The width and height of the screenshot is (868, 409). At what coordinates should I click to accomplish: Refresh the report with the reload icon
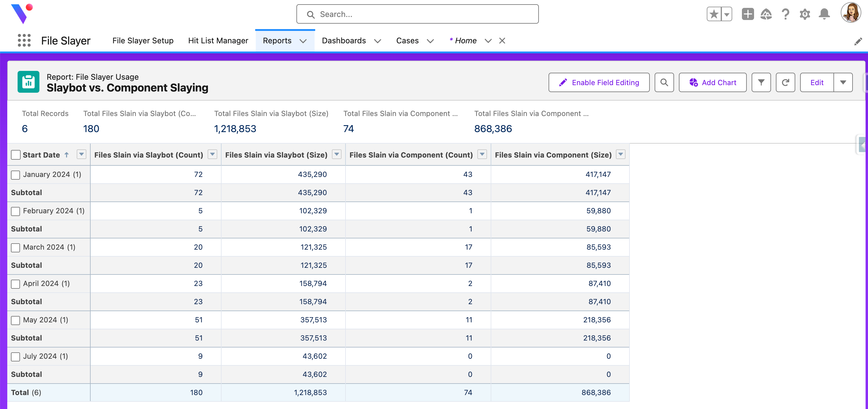coord(785,82)
